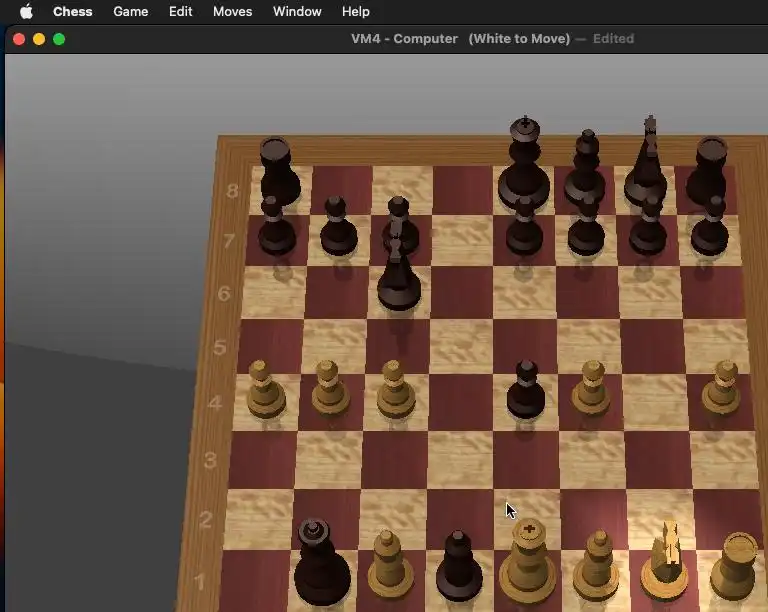Open the Apple menu
768x612 pixels.
(x=26, y=11)
